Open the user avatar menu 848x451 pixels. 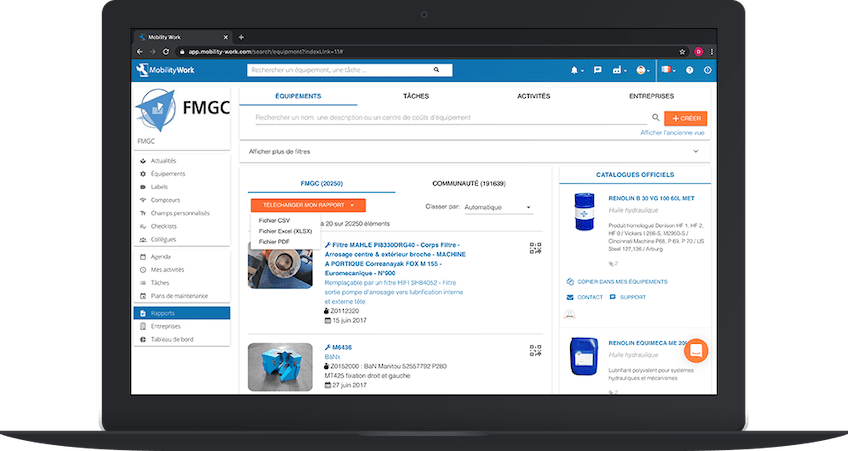642,70
